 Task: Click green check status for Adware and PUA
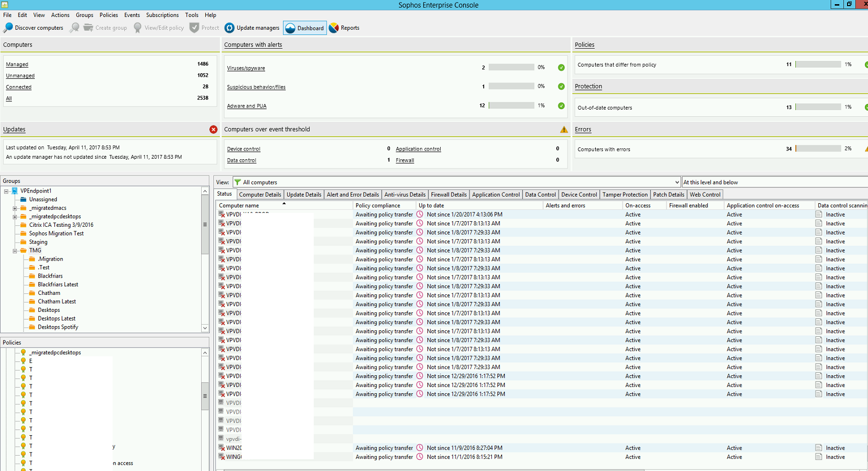click(x=561, y=106)
